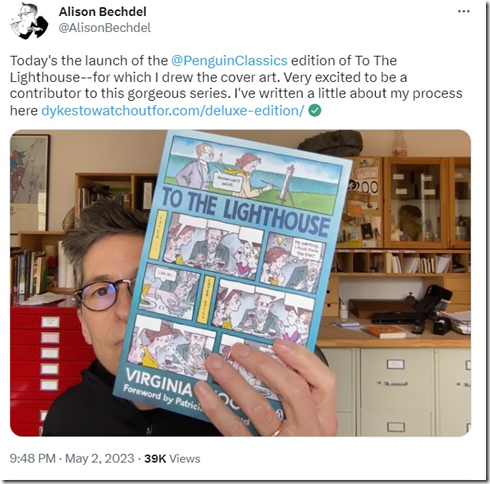Click the top comic panel with easel
This screenshot has width=490, height=484.
[x=254, y=174]
